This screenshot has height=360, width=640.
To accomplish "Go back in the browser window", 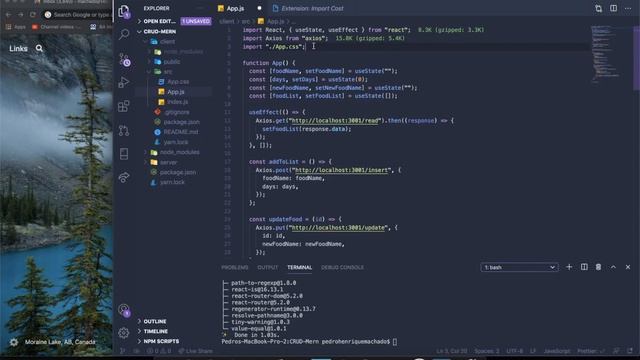I will pyautogui.click(x=9, y=15).
